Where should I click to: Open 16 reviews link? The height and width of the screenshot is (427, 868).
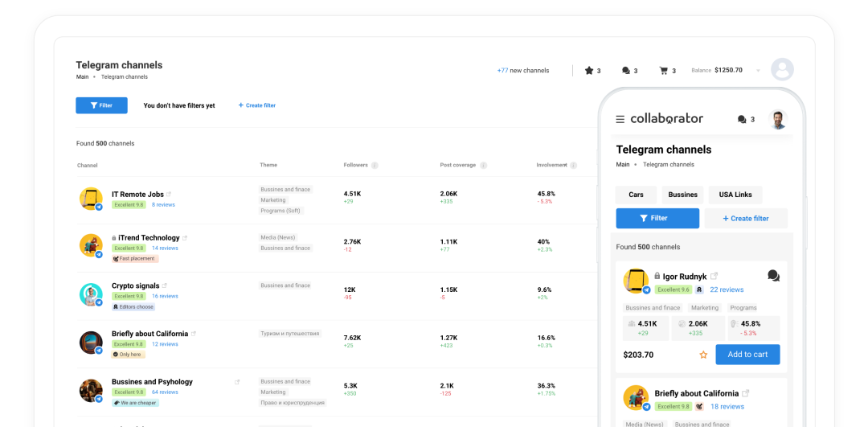(165, 296)
